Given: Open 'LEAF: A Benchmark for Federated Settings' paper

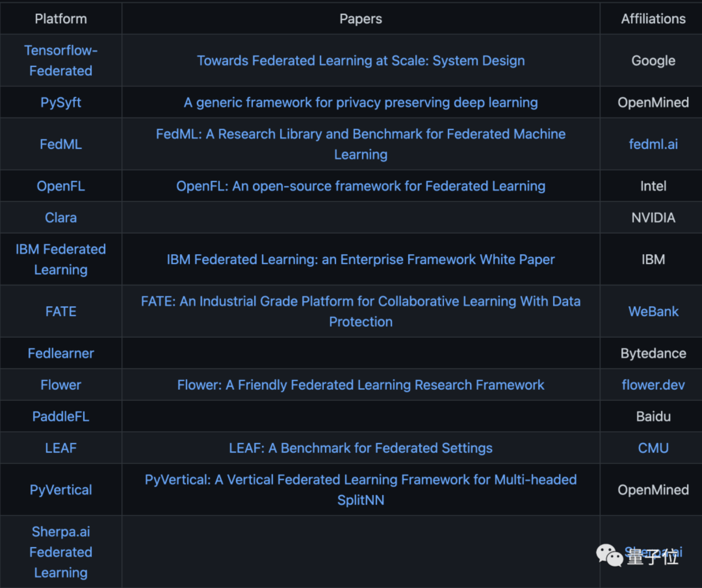Looking at the screenshot, I should [x=361, y=448].
